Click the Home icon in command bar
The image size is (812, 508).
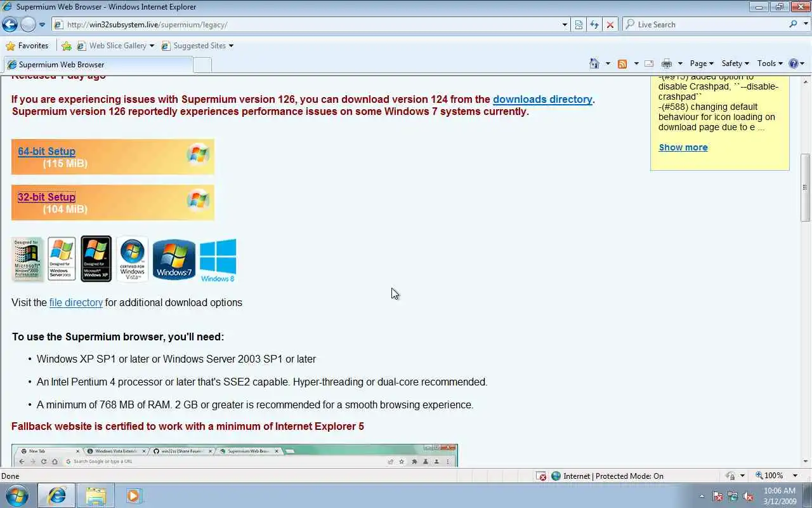(x=594, y=63)
